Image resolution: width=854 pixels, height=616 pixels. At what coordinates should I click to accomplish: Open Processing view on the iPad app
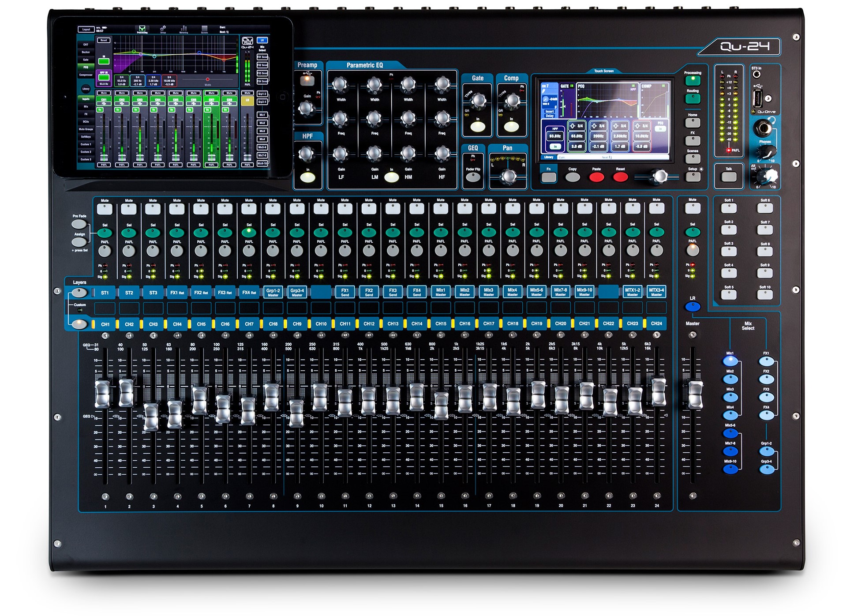tap(142, 29)
